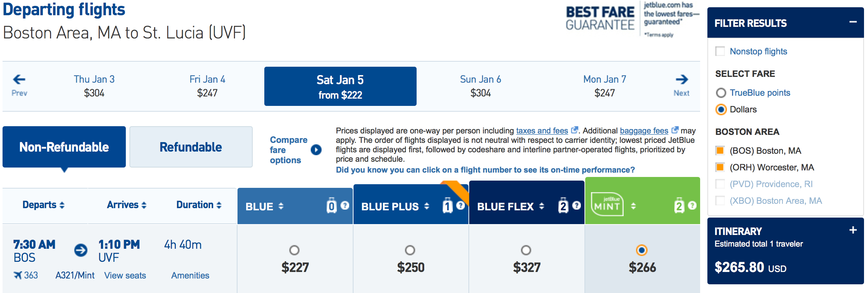Sort flights by Departs time
Viewport: 868px width, 293px height.
click(44, 205)
